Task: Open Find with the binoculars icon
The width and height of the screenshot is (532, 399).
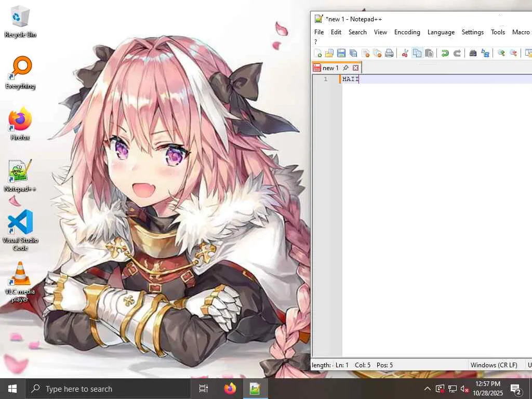Action: coord(473,53)
